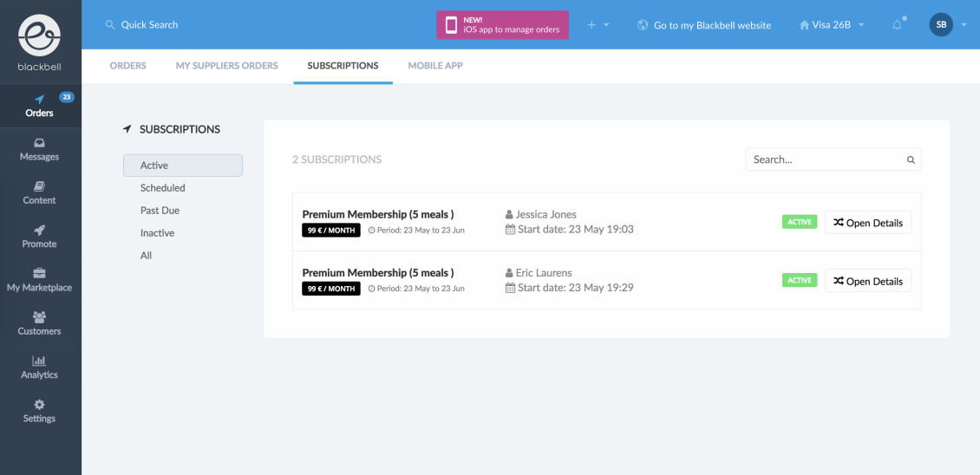Click the 99 € / MONTH tag for Eric Laurens
980x475 pixels.
pos(331,289)
